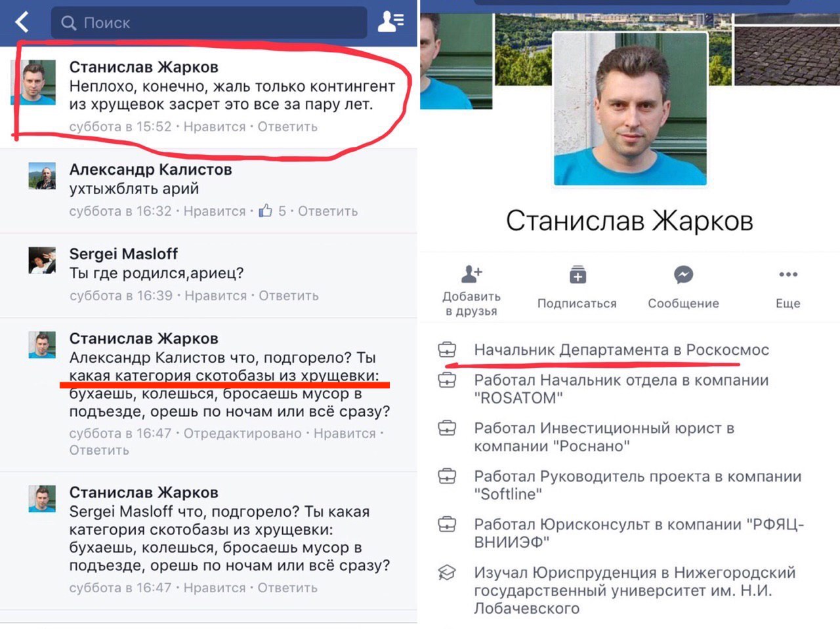Tap the Subscribe icon above Подписаться
840x629 pixels.
(577, 274)
